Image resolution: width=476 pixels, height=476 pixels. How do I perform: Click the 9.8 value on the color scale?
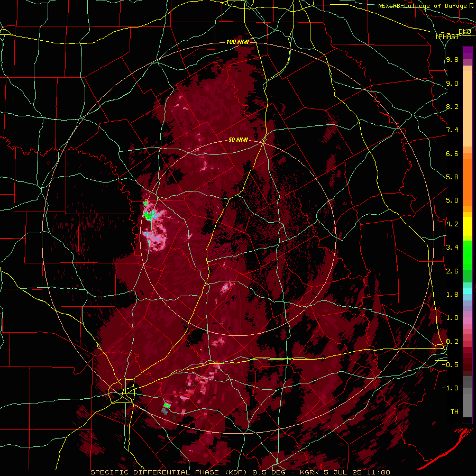[x=452, y=60]
